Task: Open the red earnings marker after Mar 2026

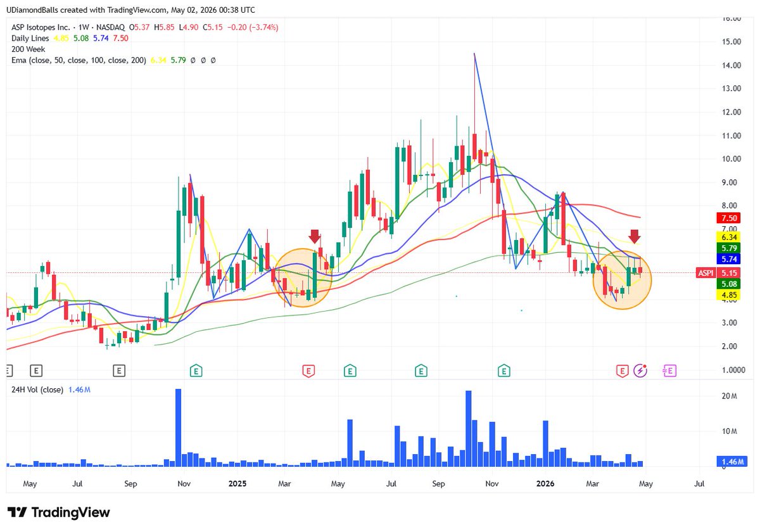Action: [622, 370]
